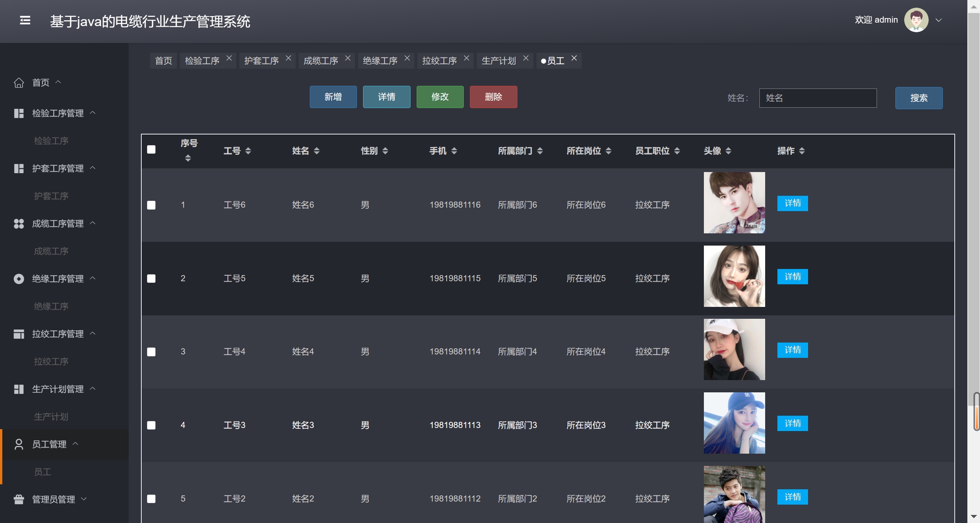The width and height of the screenshot is (980, 523).
Task: Sort by 性别 column arrows
Action: pyautogui.click(x=385, y=151)
